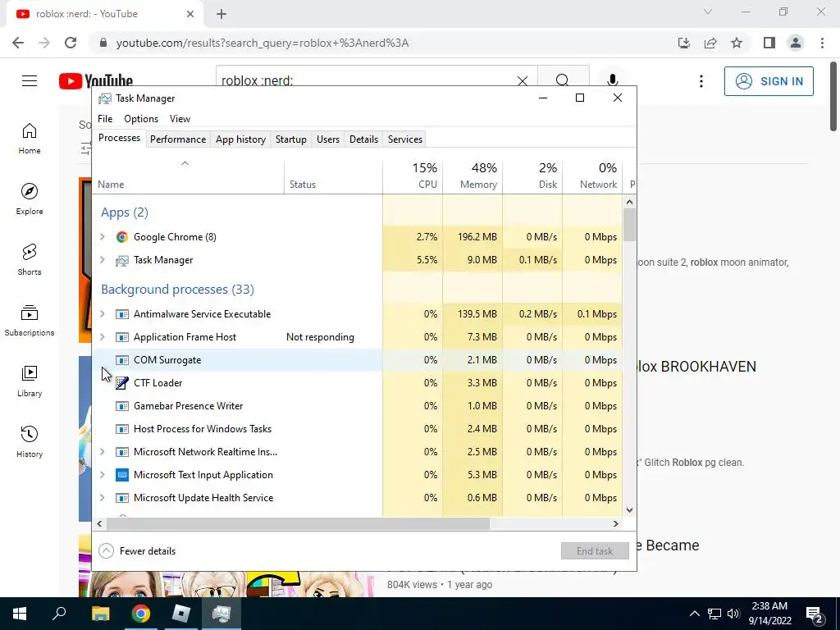Viewport: 840px width, 630px height.
Task: Expand the Google Chrome process group
Action: (x=103, y=237)
